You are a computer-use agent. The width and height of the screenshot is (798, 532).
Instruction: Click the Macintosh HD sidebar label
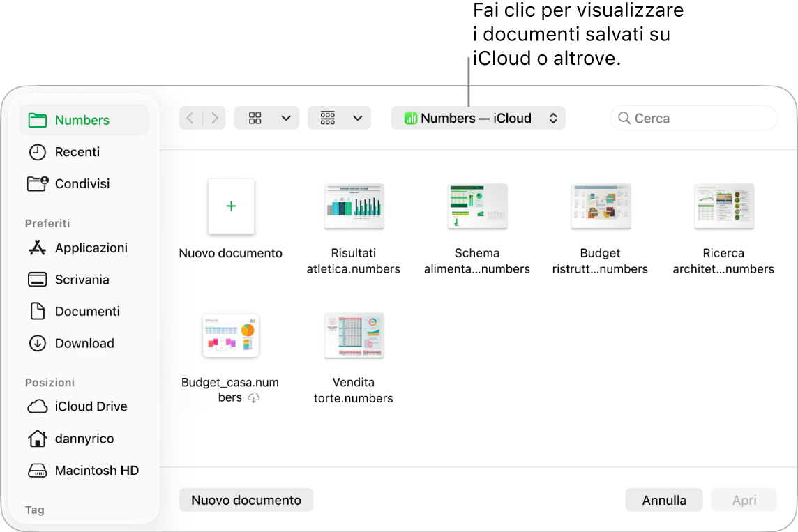click(x=97, y=471)
